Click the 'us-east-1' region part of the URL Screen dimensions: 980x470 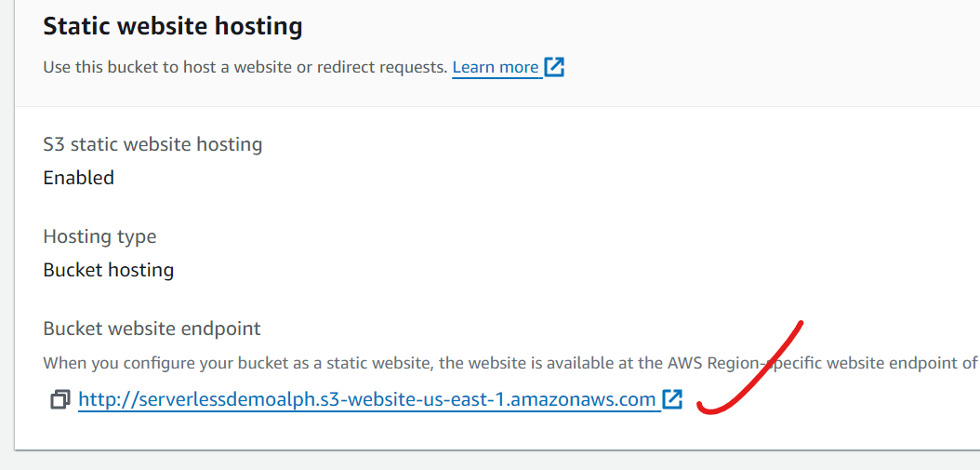(470, 400)
